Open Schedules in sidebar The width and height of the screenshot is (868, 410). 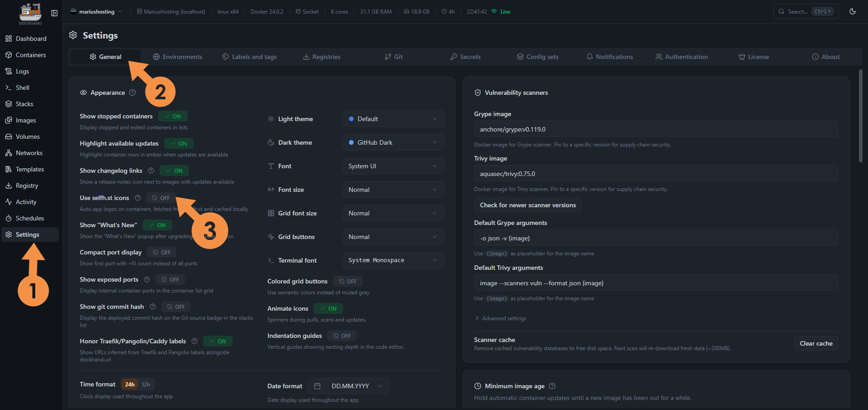point(30,218)
